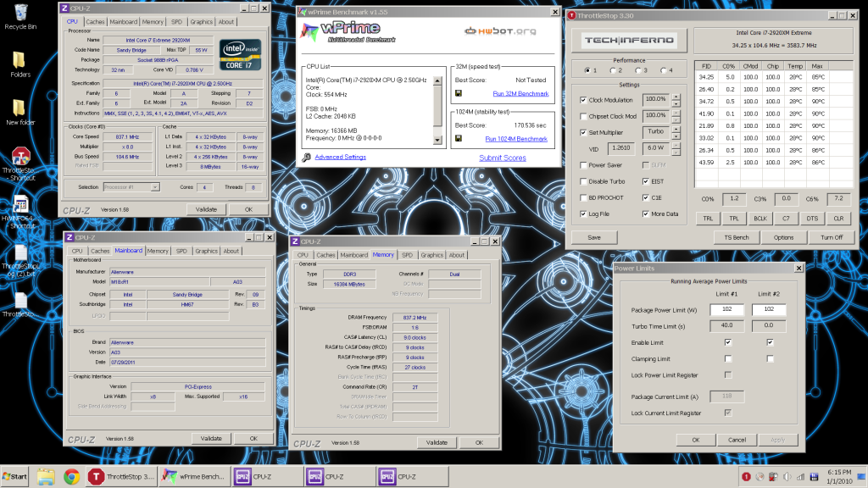Viewport: 868px width, 488px height.
Task: Select the New folder desktop icon
Action: tap(20, 113)
